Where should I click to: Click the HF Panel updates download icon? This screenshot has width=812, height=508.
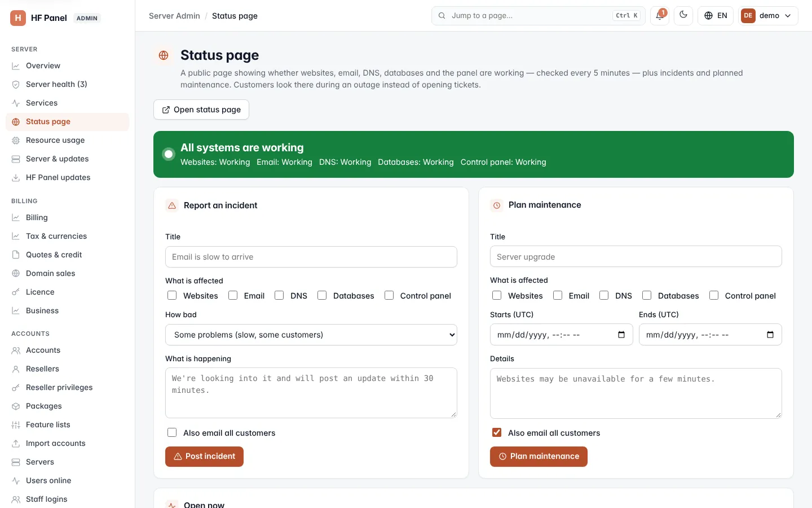pos(16,178)
